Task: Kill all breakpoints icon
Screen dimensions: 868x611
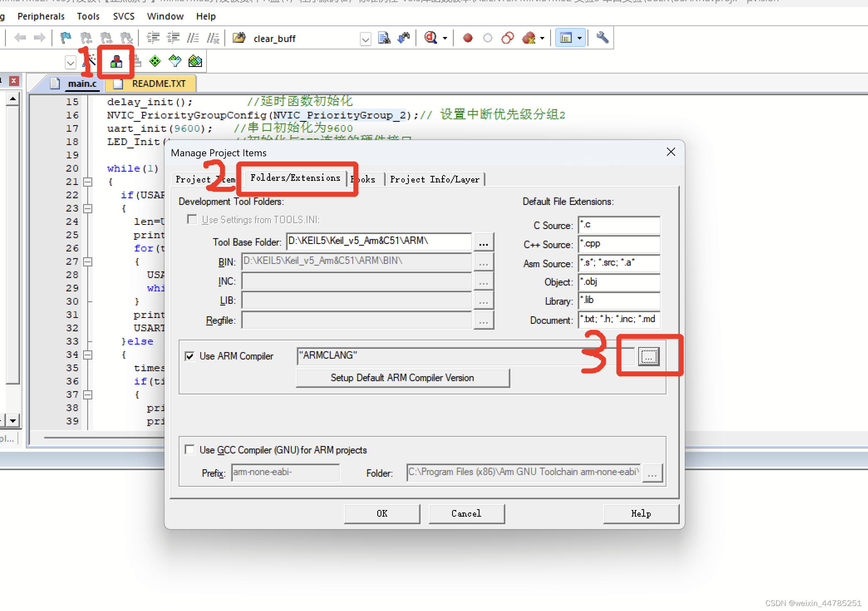Action: pos(529,38)
